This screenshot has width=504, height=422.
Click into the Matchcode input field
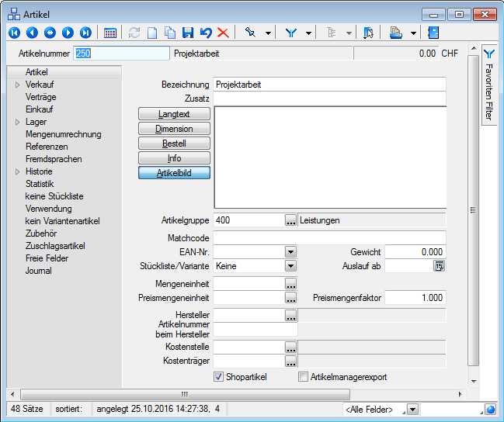click(329, 237)
